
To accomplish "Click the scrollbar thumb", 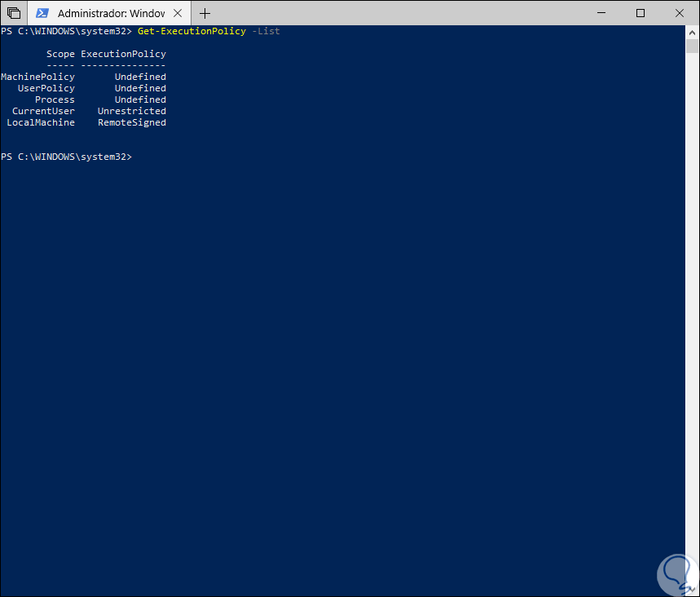I will (692, 46).
